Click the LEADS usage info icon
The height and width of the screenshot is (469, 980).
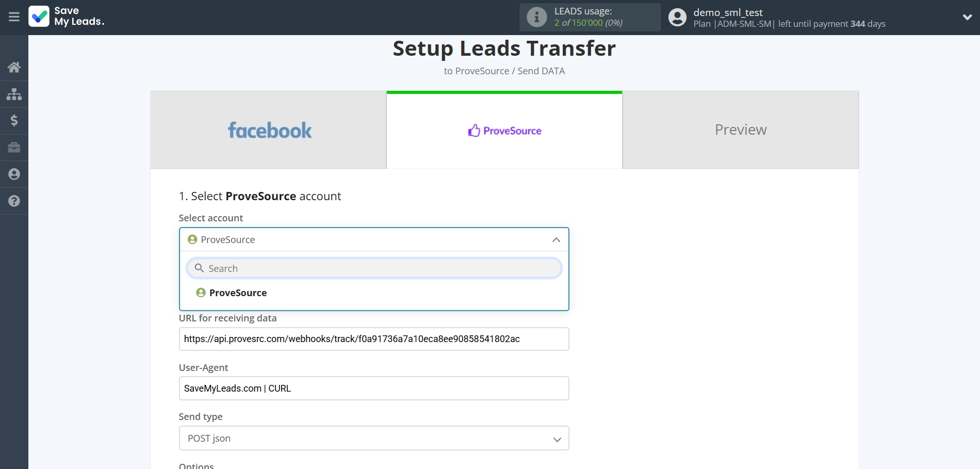click(537, 17)
